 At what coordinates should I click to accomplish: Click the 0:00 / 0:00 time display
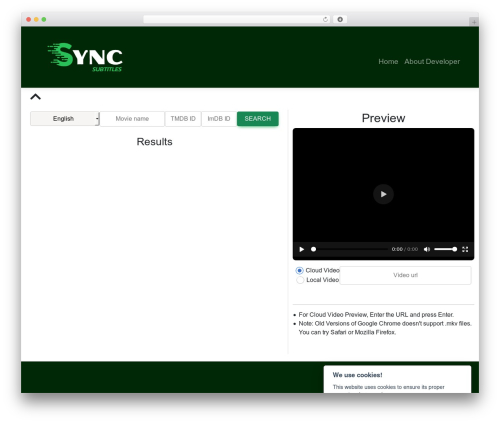405,249
